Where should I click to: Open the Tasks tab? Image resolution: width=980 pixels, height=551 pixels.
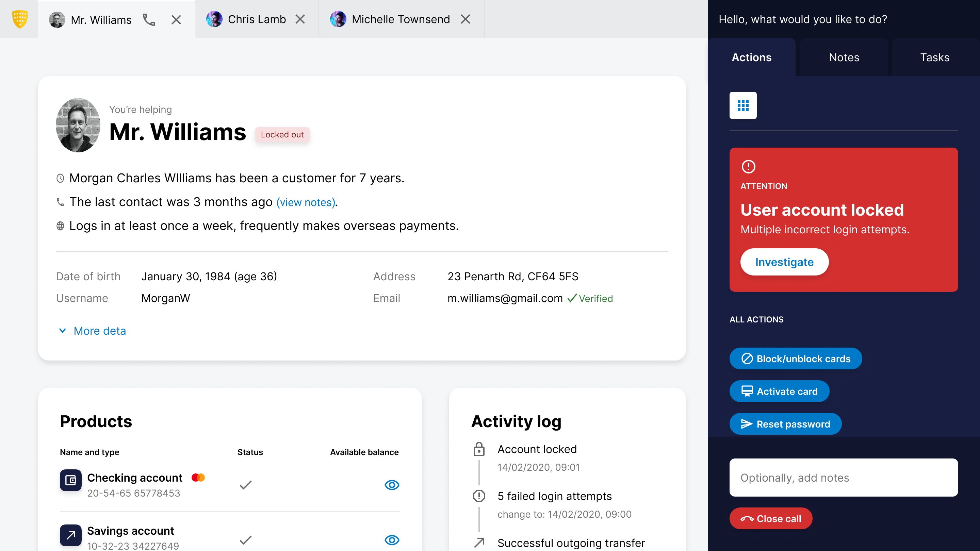pyautogui.click(x=934, y=57)
